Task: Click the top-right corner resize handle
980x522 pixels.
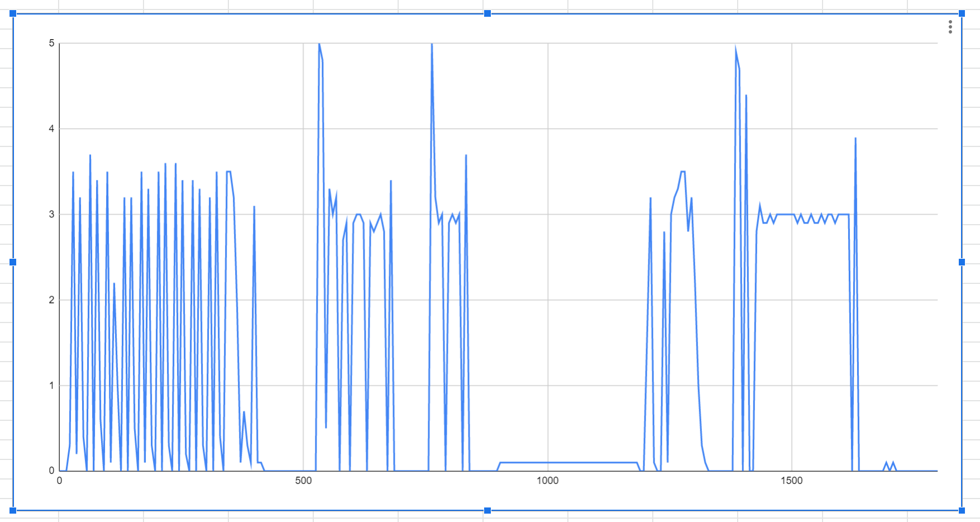Action: tap(962, 13)
